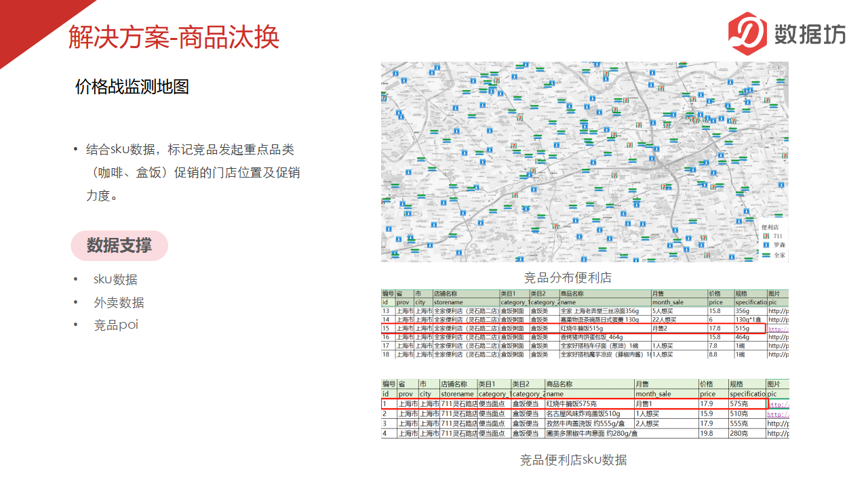Image resolution: width=868 pixels, height=488 pixels.
Task: Click the 数据支撑 pill label
Action: [119, 245]
